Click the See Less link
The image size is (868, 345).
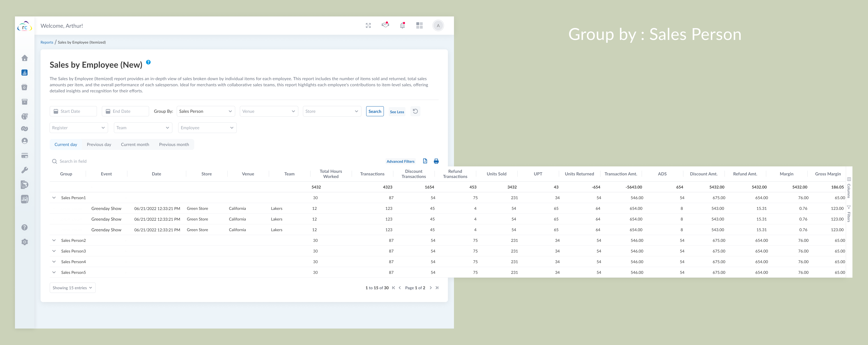397,112
